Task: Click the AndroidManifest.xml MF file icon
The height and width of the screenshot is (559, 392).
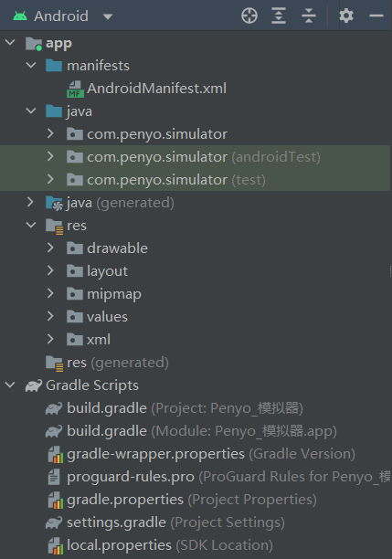Action: 75,89
